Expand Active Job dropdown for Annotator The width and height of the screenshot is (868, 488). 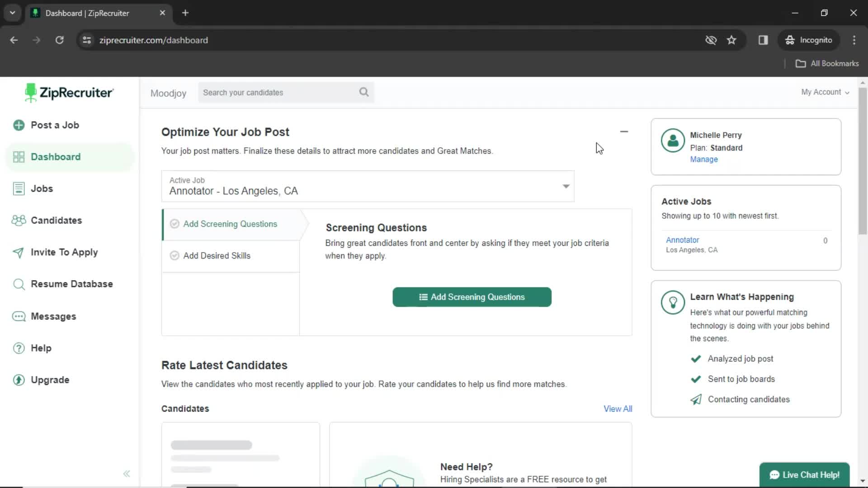pyautogui.click(x=566, y=186)
